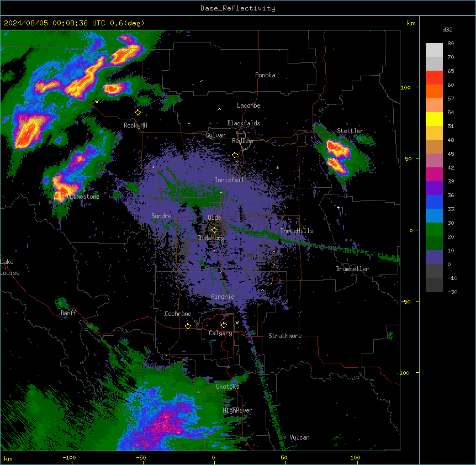Select the yellow diamond marker below Cochrane
The width and height of the screenshot is (476, 465).
coord(188,326)
